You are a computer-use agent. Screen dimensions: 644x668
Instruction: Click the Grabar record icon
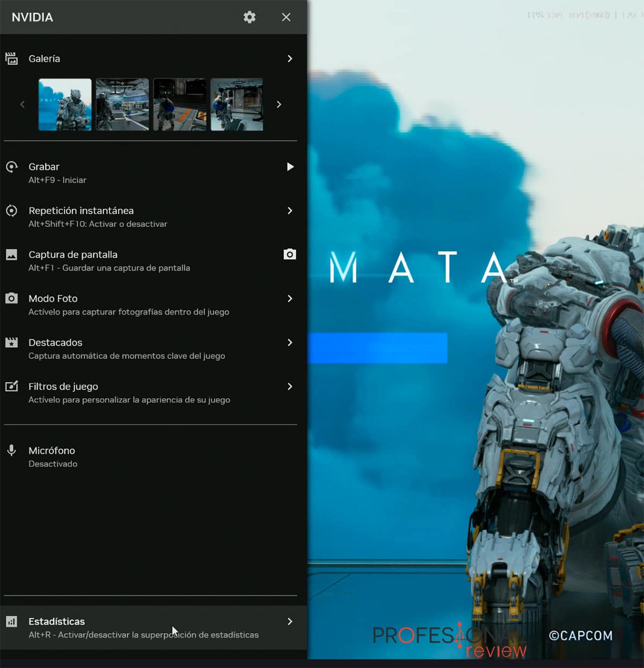(x=11, y=167)
